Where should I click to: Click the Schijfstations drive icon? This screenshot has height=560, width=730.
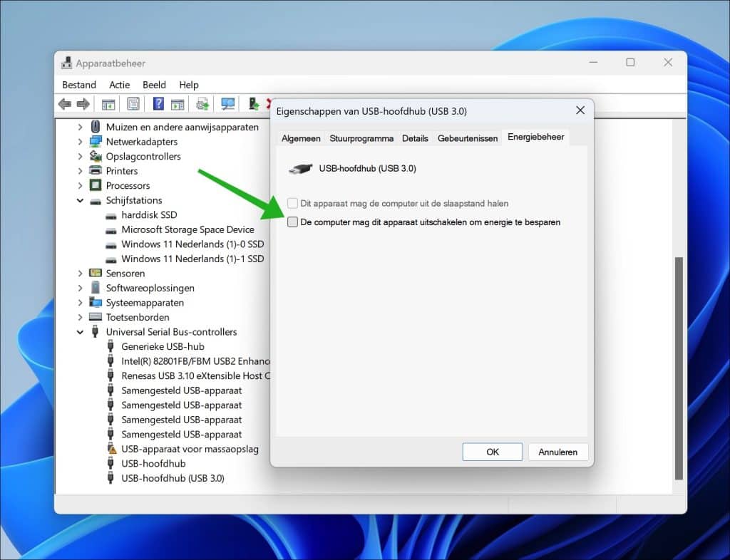96,201
